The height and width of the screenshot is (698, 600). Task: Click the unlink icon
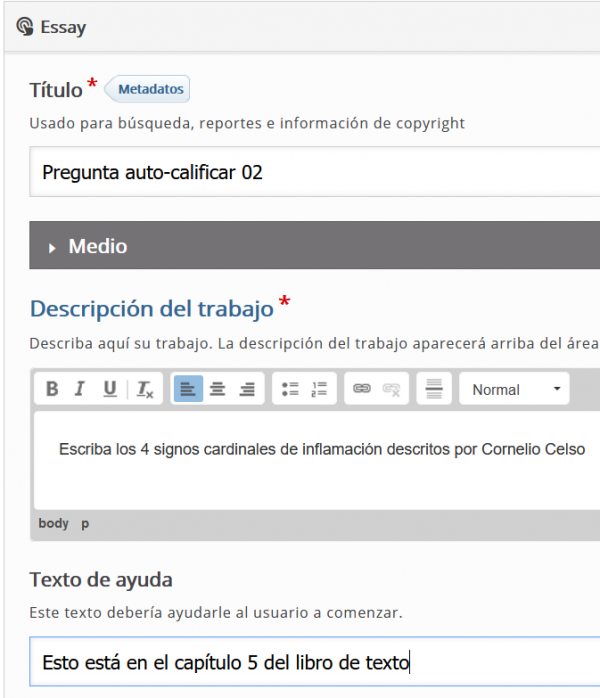[x=392, y=389]
